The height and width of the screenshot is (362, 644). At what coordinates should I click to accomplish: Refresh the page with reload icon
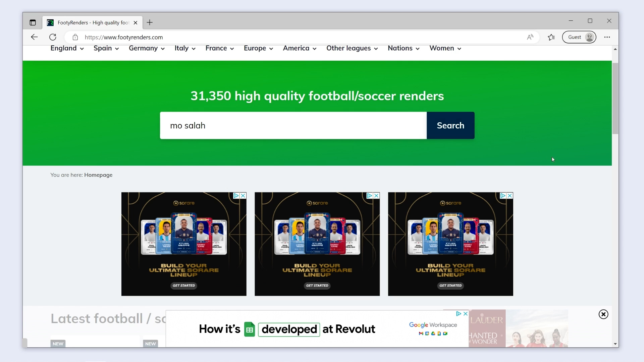(53, 37)
